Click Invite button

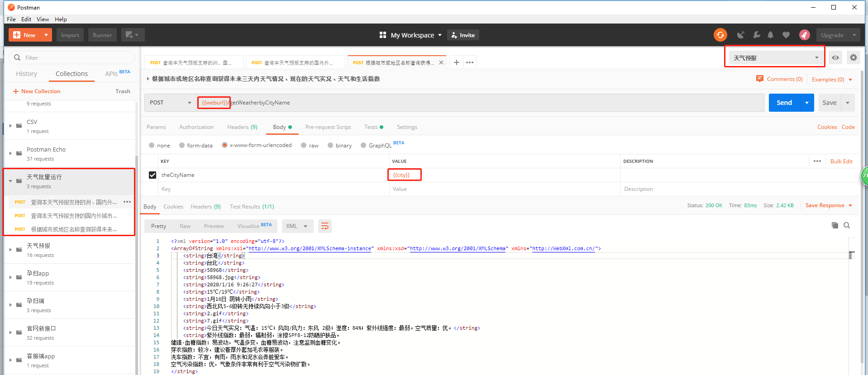[463, 35]
